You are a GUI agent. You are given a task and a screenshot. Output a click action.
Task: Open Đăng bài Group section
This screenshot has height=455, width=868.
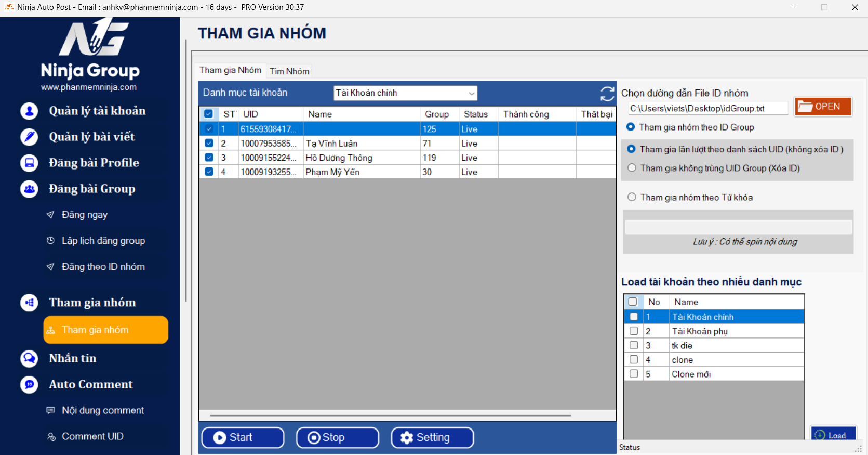(x=91, y=189)
